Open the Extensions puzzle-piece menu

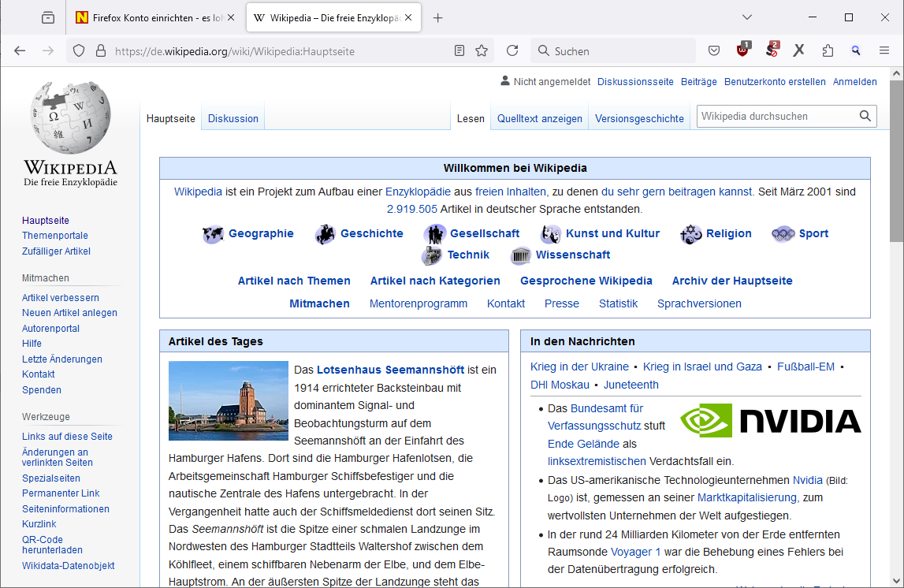point(828,50)
